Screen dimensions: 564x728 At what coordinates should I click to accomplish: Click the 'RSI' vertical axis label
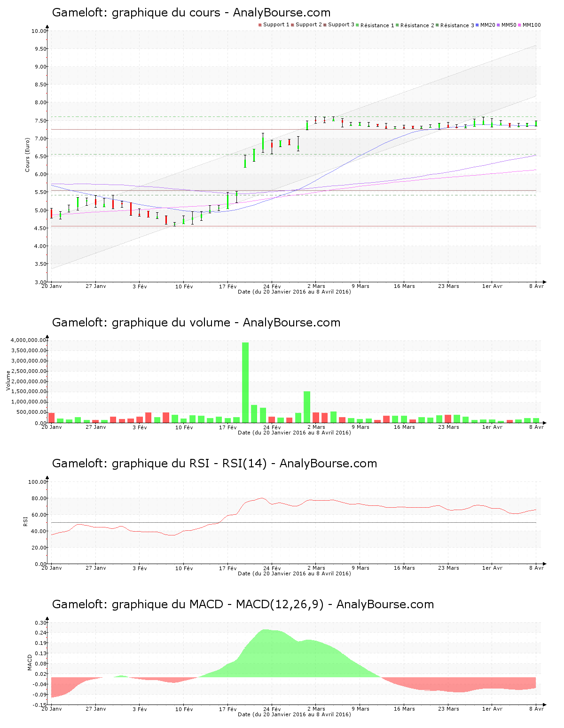click(x=25, y=521)
